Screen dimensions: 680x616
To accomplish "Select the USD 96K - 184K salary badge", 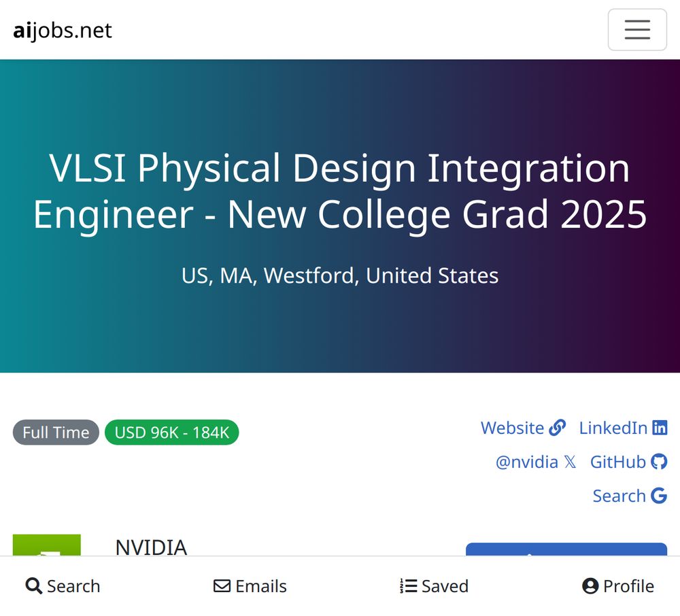I will pos(172,432).
